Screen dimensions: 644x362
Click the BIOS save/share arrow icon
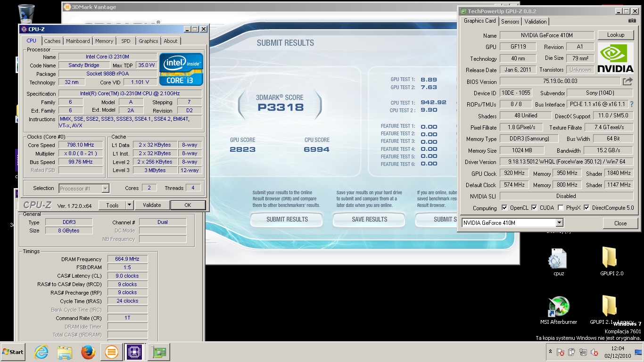[627, 82]
